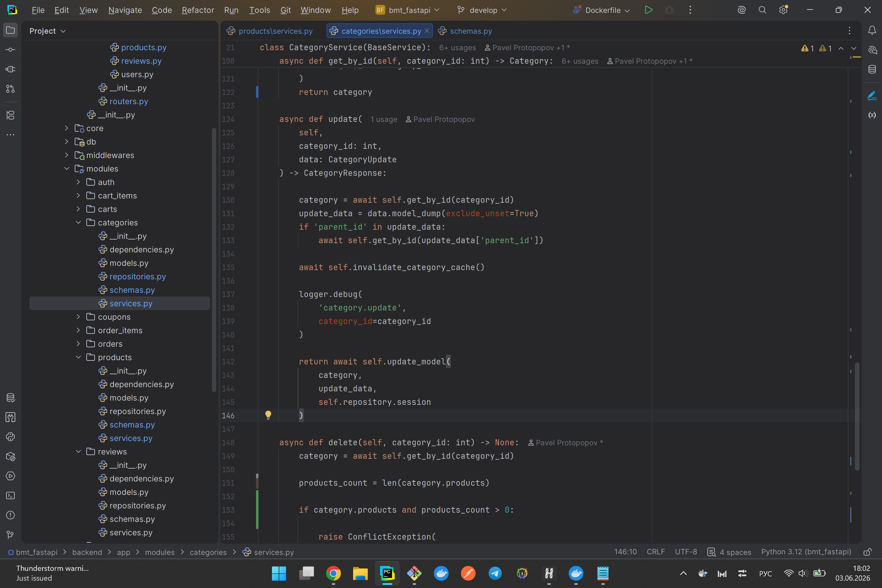This screenshot has width=882, height=588.
Task: Click the editor vertical scrollbar thumb
Action: 857,416
